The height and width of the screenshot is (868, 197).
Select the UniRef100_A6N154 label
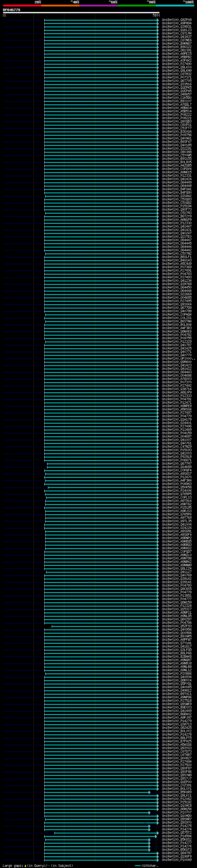pyautogui.click(x=176, y=809)
